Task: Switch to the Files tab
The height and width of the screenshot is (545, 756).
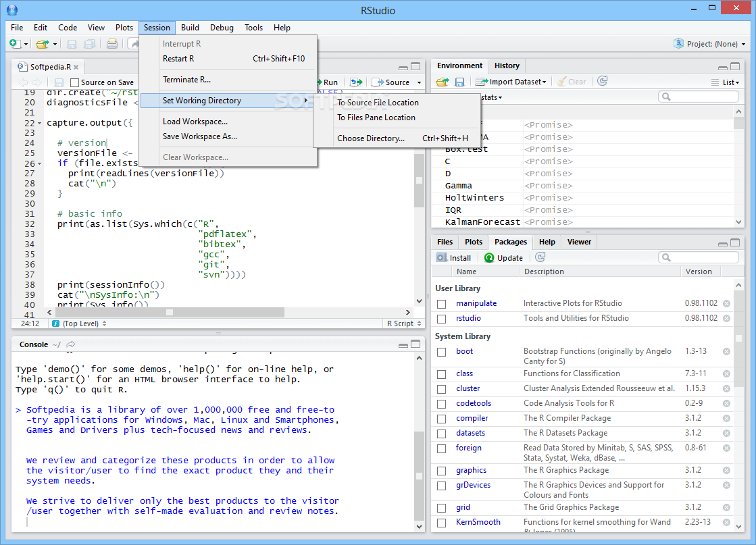Action: click(x=445, y=242)
